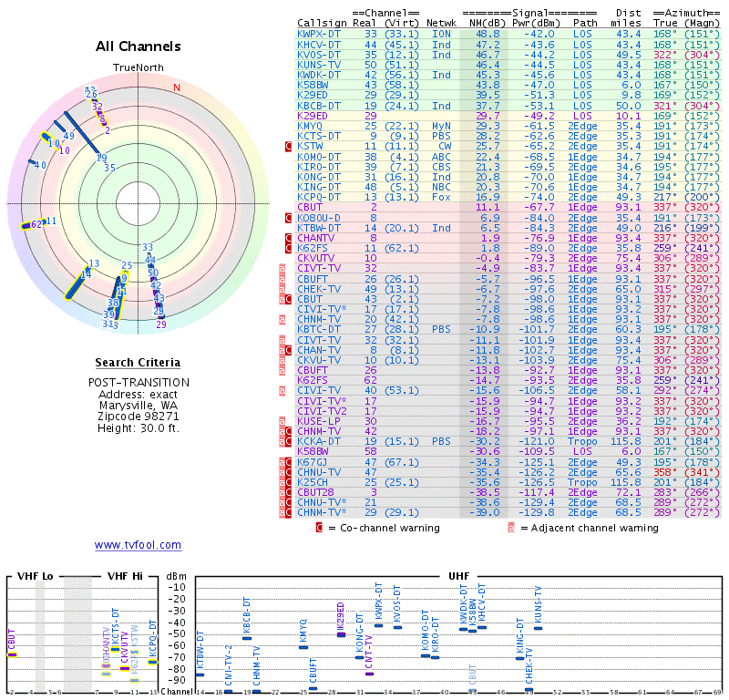Click the co-channel warning icon beside KO8OU-D
This screenshot has width=729, height=700.
pyautogui.click(x=288, y=218)
